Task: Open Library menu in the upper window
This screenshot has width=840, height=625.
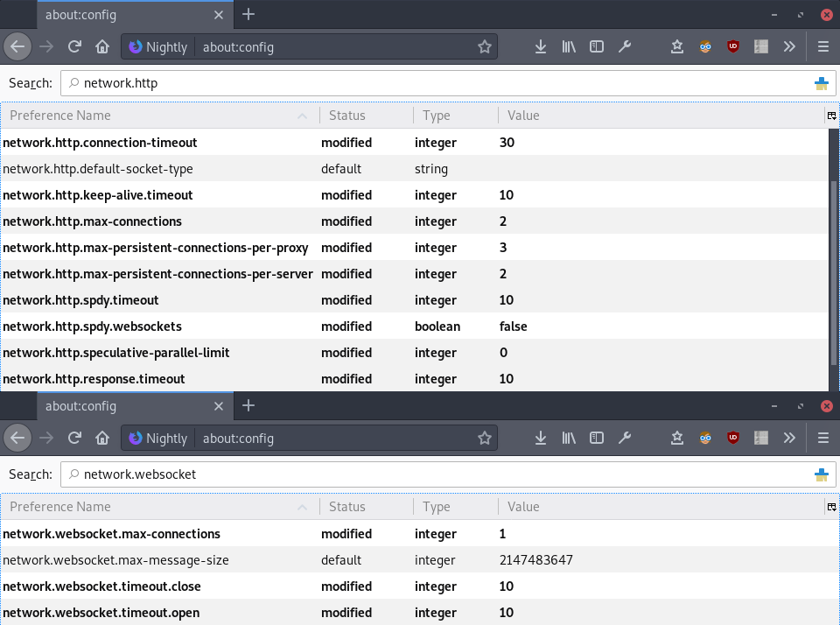Action: pyautogui.click(x=569, y=46)
